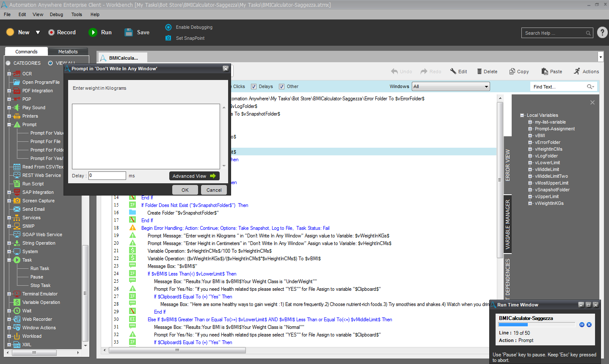This screenshot has width=609, height=364.
Task: Click the Advanced View button
Action: pyautogui.click(x=194, y=176)
